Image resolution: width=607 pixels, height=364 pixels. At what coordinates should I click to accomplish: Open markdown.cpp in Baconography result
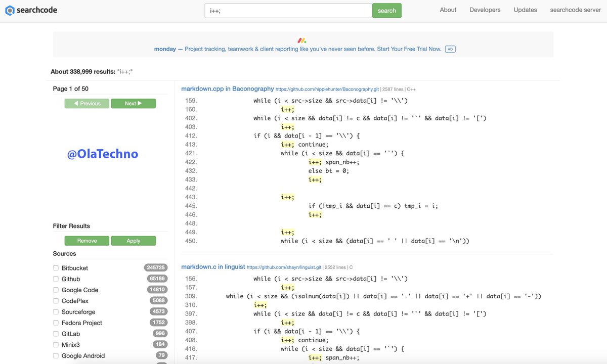pyautogui.click(x=228, y=88)
